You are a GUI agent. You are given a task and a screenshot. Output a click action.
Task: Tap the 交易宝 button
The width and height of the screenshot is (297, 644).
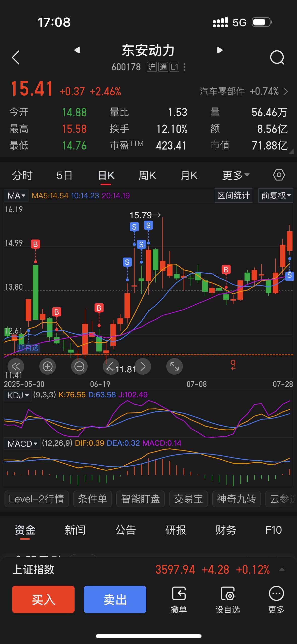188,499
